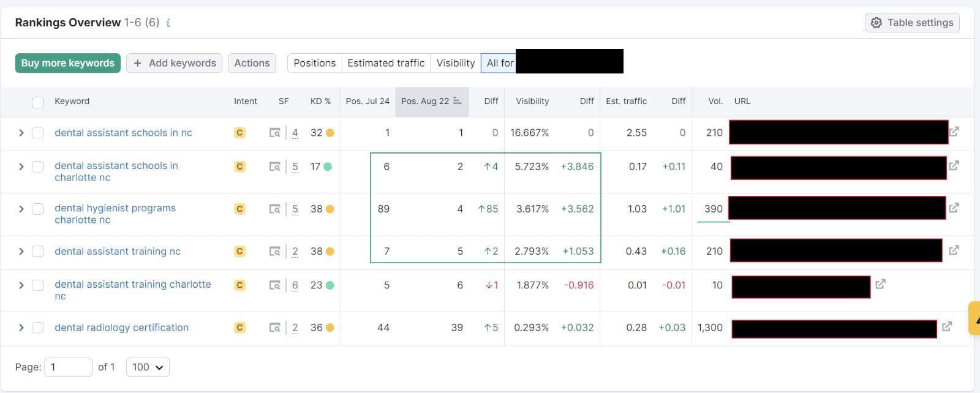
Task: Click the page number input field
Action: coord(68,367)
